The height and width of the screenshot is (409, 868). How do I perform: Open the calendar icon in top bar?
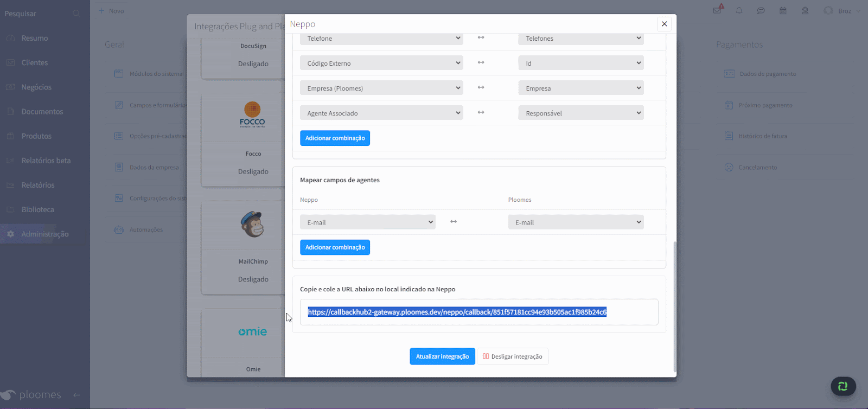click(783, 11)
